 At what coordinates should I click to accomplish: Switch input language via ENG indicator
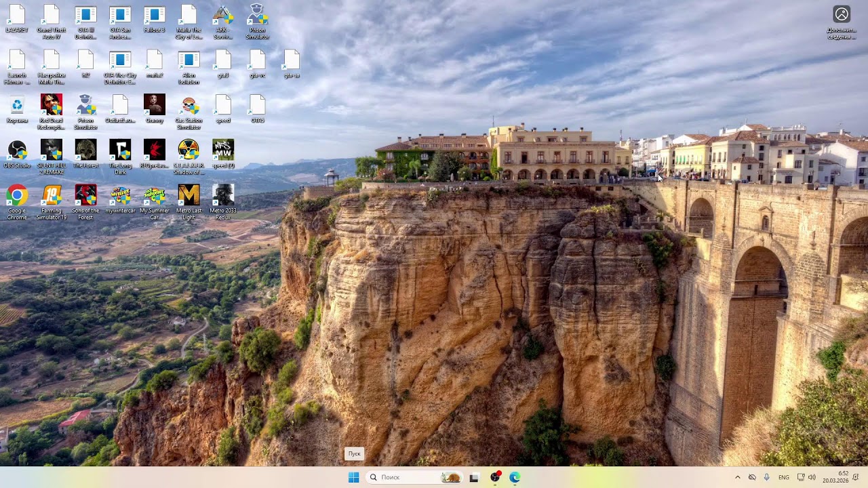coord(784,477)
